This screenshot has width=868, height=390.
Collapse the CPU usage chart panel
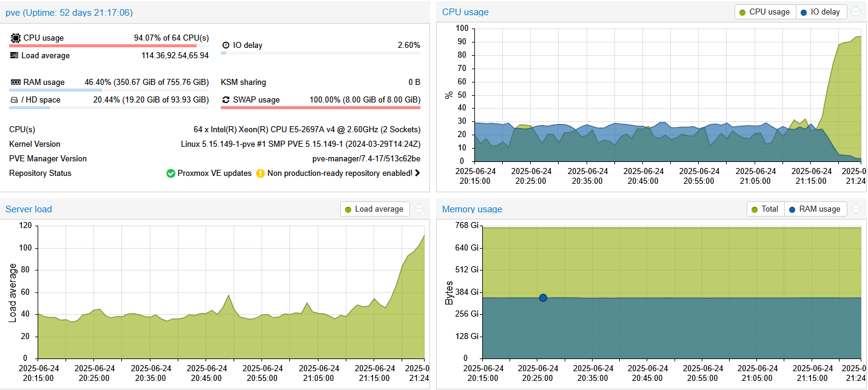coord(855,12)
